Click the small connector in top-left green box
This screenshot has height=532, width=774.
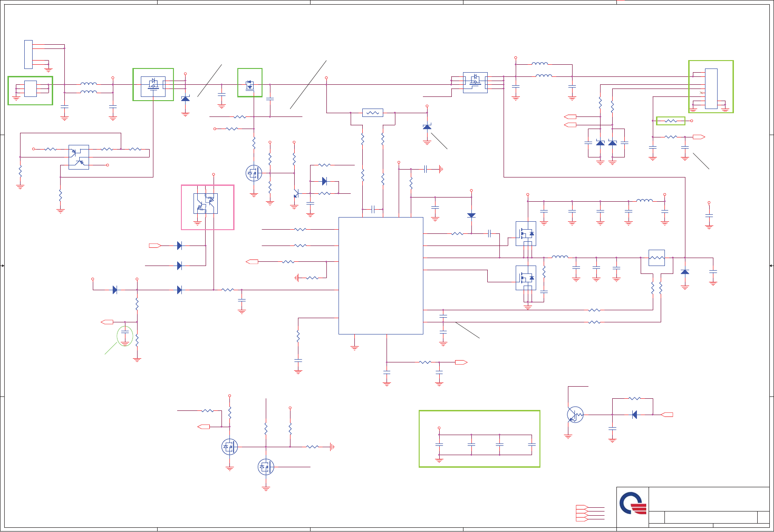(30, 89)
